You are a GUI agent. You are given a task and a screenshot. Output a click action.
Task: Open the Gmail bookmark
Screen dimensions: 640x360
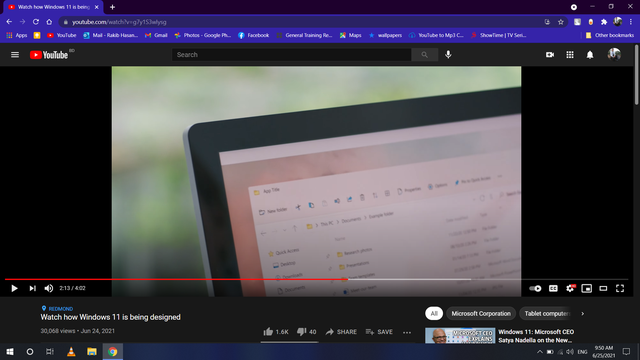156,36
